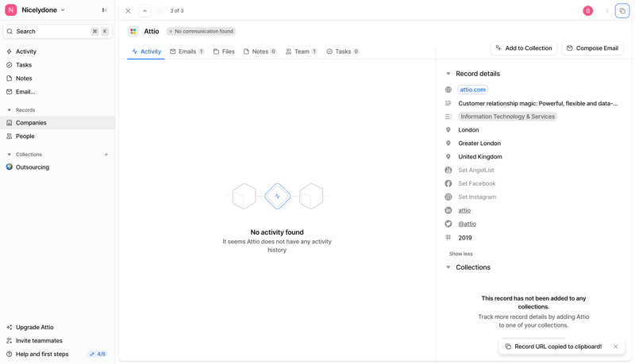Collapse the Collections sidebar section
Image resolution: width=635 pixels, height=364 pixels.
tap(10, 155)
